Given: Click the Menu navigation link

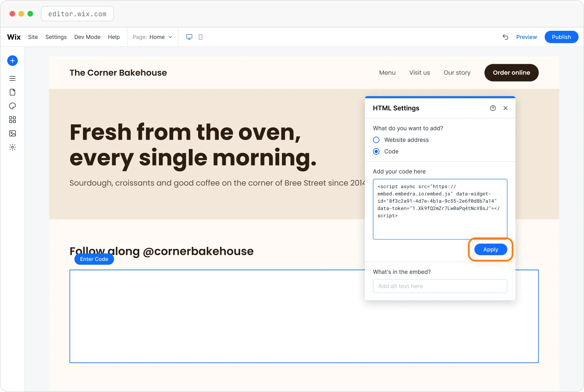Looking at the screenshot, I should pos(387,73).
